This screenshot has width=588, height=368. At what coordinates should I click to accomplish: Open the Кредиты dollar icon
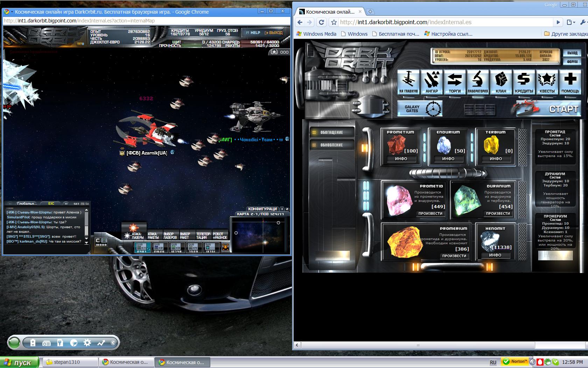pos(524,82)
